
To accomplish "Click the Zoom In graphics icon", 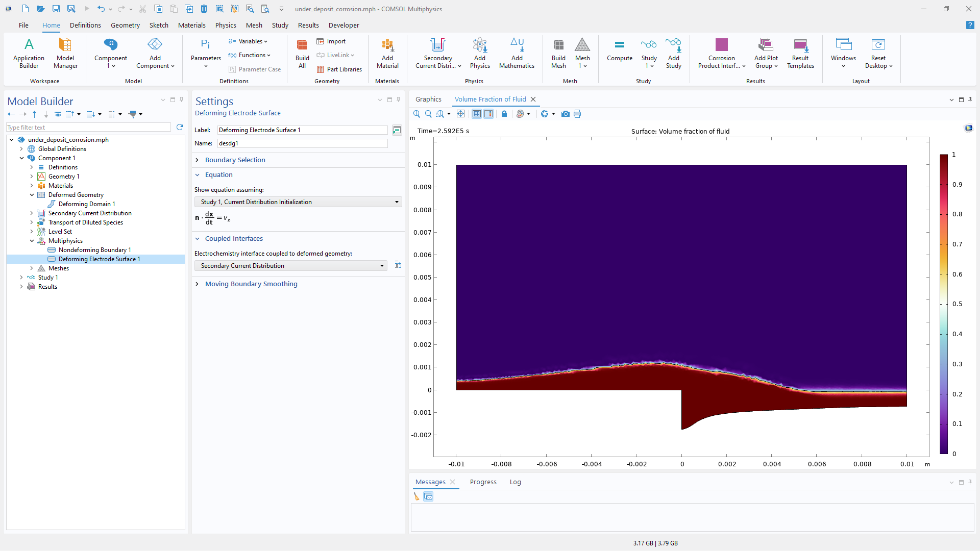I will 416,114.
